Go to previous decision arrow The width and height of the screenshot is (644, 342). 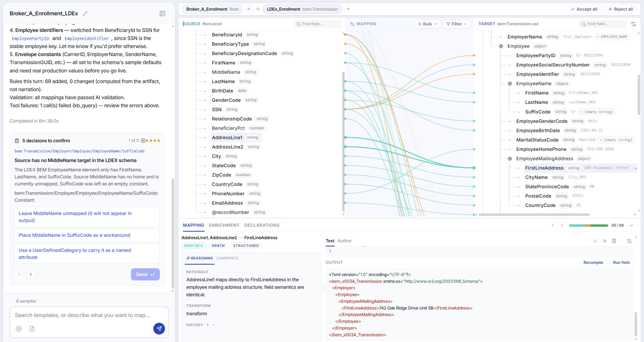pyautogui.click(x=19, y=274)
